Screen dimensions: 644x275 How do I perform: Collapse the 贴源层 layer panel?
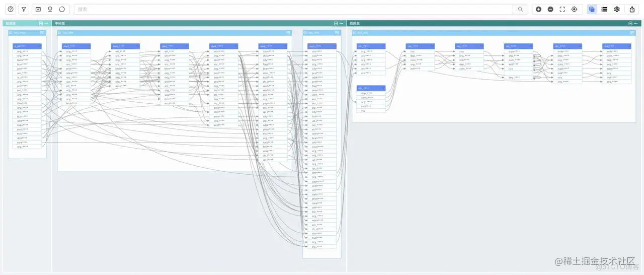click(x=41, y=24)
